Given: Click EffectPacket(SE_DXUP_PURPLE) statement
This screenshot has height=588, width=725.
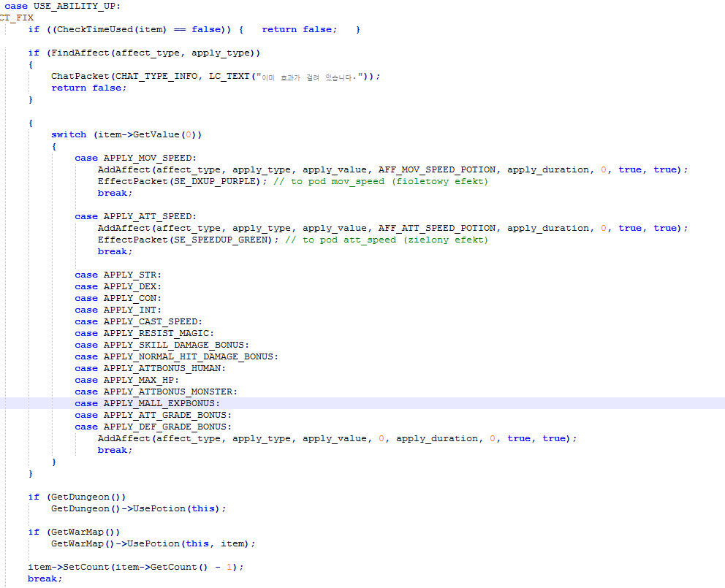Looking at the screenshot, I should tap(182, 181).
